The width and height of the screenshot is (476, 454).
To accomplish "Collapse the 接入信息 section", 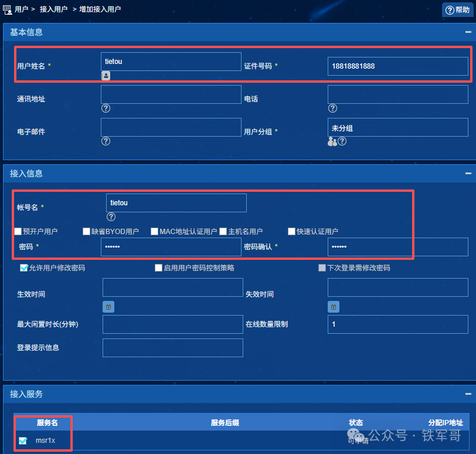I will pos(468,174).
